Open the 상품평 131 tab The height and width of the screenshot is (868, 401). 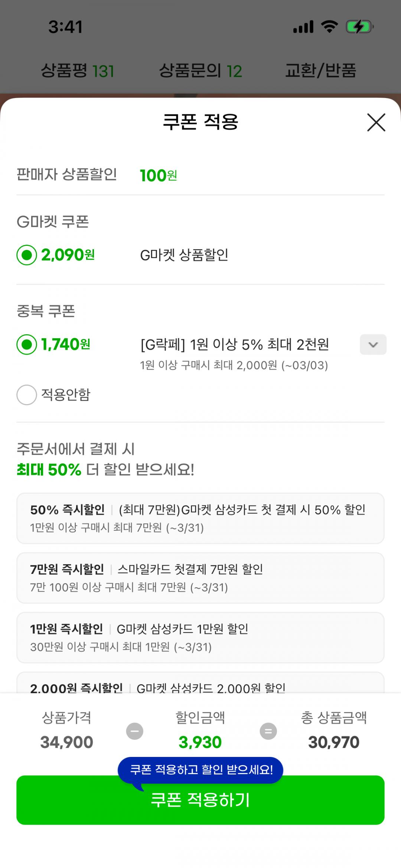coord(77,71)
